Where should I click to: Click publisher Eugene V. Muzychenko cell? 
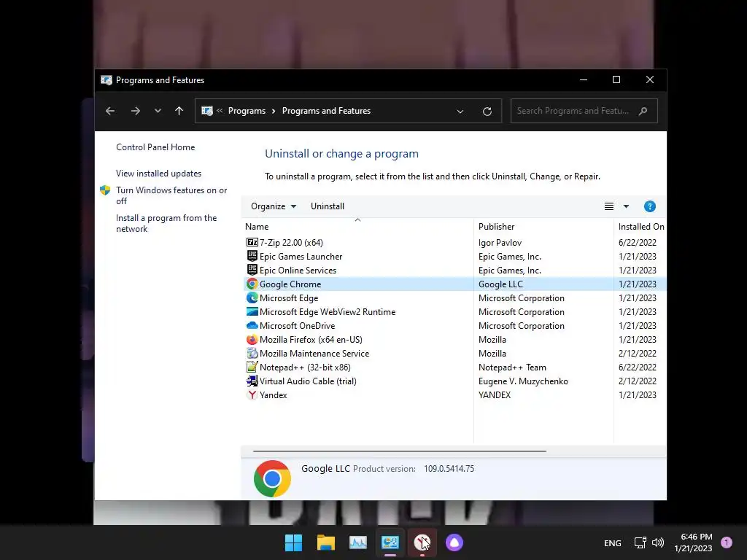(523, 381)
